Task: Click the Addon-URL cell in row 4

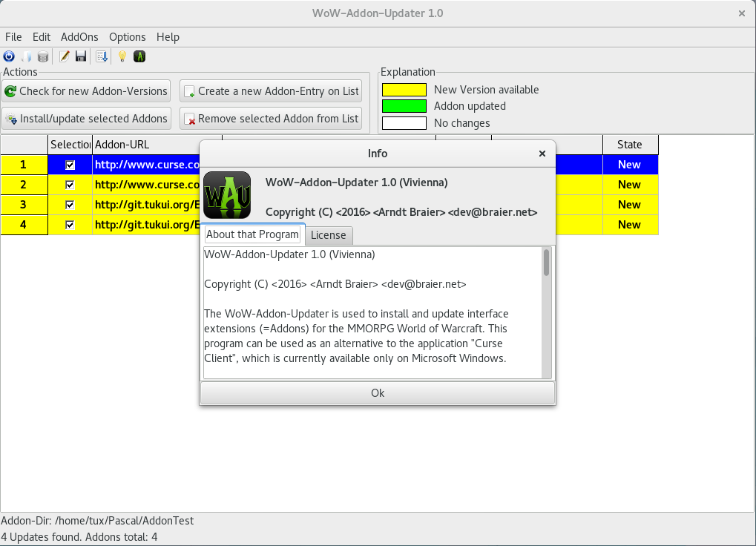Action: [146, 225]
